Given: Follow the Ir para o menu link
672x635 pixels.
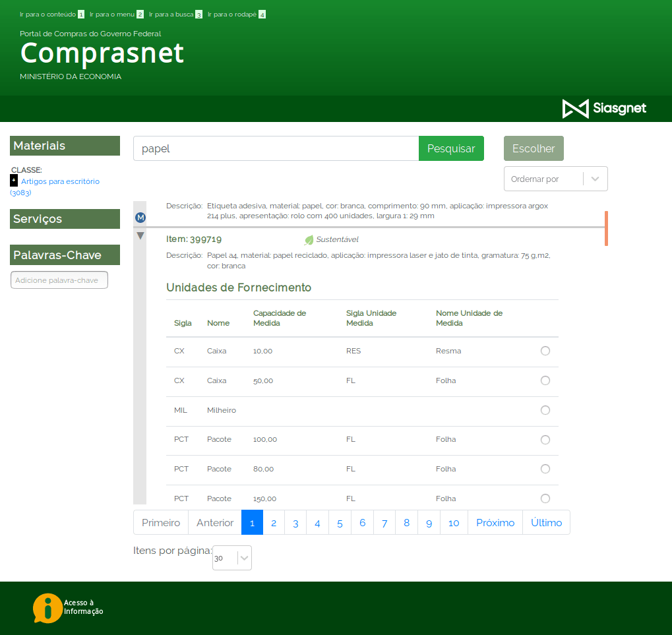Looking at the screenshot, I should click(x=117, y=15).
